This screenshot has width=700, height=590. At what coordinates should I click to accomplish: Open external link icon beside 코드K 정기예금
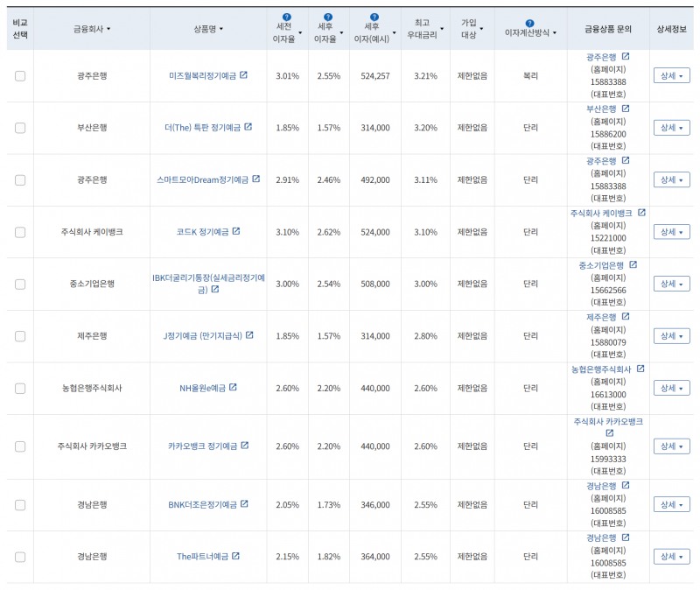click(x=236, y=231)
